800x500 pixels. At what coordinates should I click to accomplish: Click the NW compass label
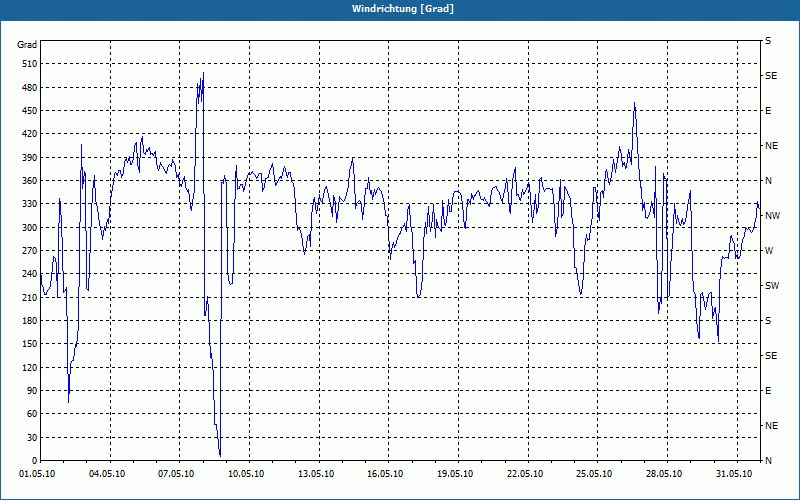(x=772, y=216)
